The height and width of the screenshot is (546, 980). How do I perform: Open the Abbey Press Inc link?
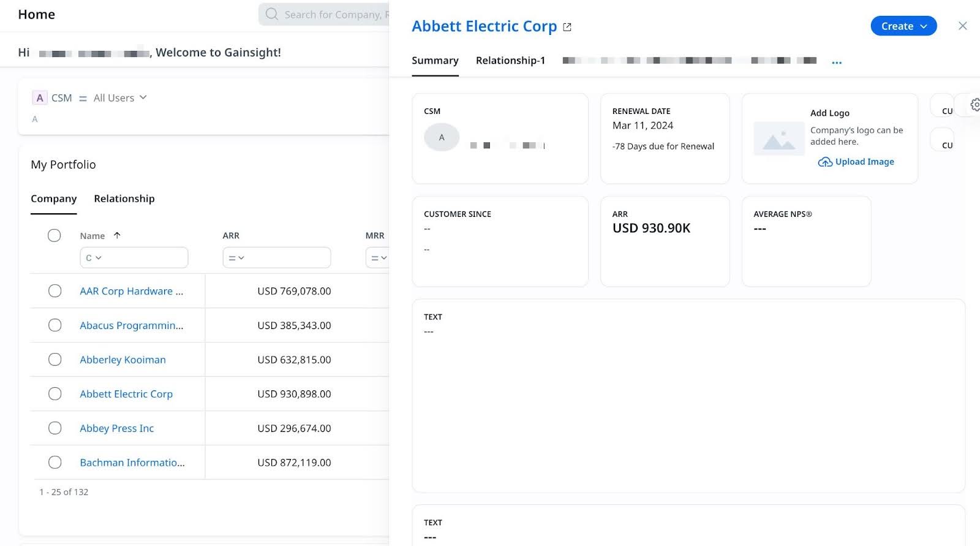(117, 428)
